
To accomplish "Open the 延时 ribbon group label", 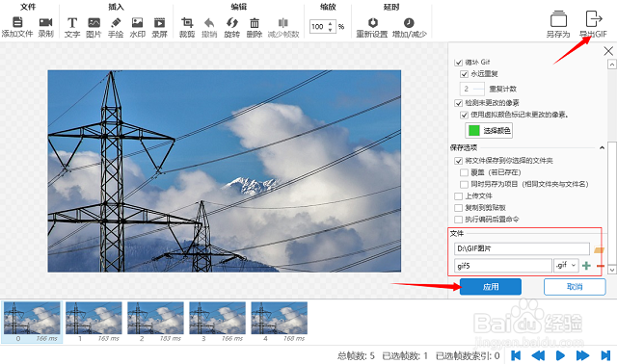I will coord(391,7).
